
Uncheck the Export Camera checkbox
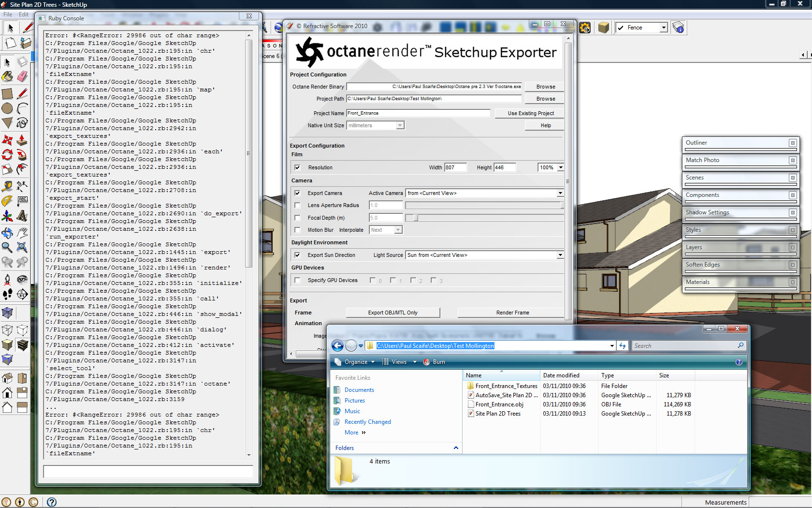(x=297, y=193)
